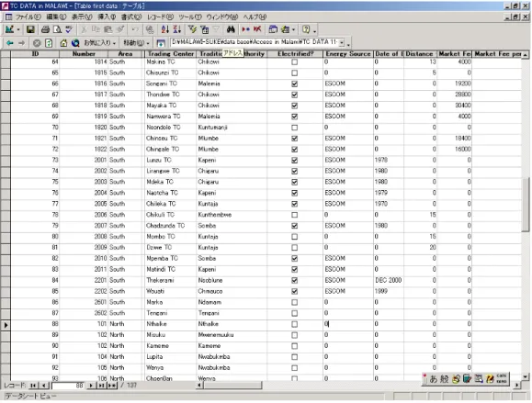Click the Filter by selection icon
The image size is (532, 403).
tap(192, 29)
